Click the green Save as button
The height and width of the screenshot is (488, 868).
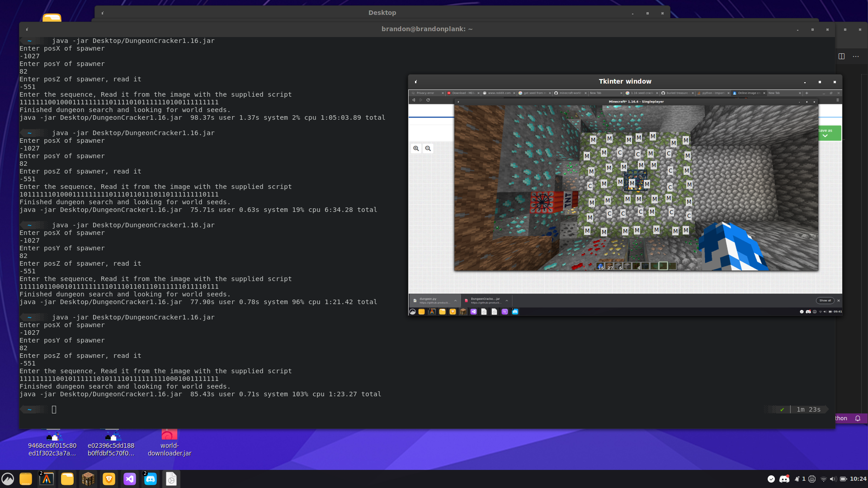(826, 130)
